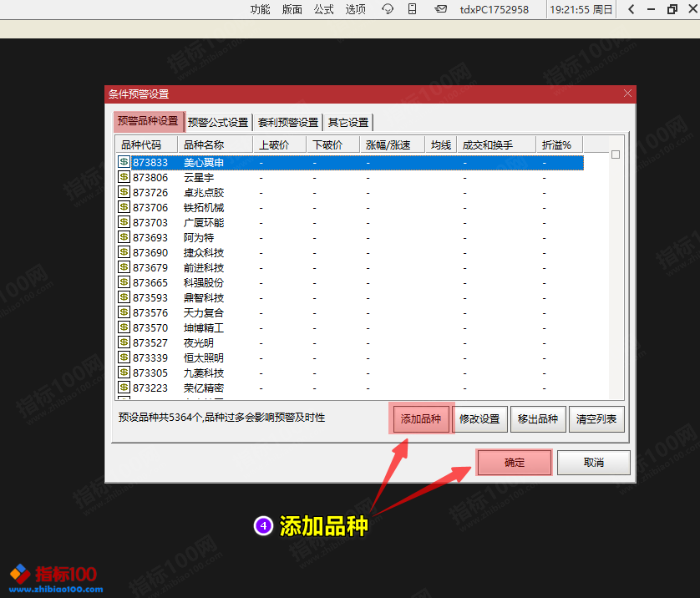Click the 修改设置 button

[x=479, y=419]
